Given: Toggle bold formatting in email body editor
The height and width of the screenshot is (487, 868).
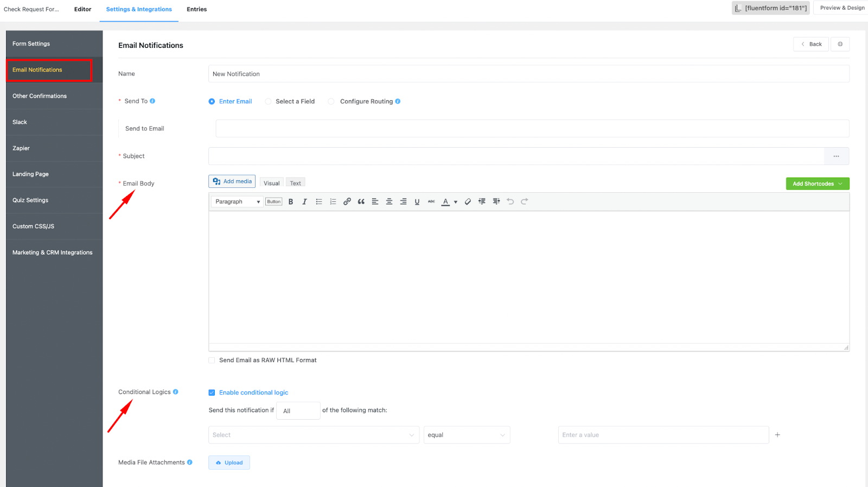Looking at the screenshot, I should click(291, 201).
